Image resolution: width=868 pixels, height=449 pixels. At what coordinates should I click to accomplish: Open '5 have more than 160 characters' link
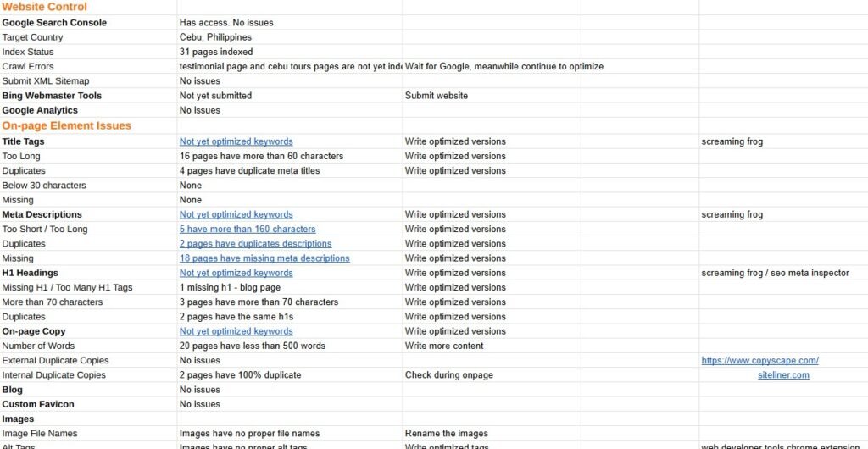click(248, 229)
